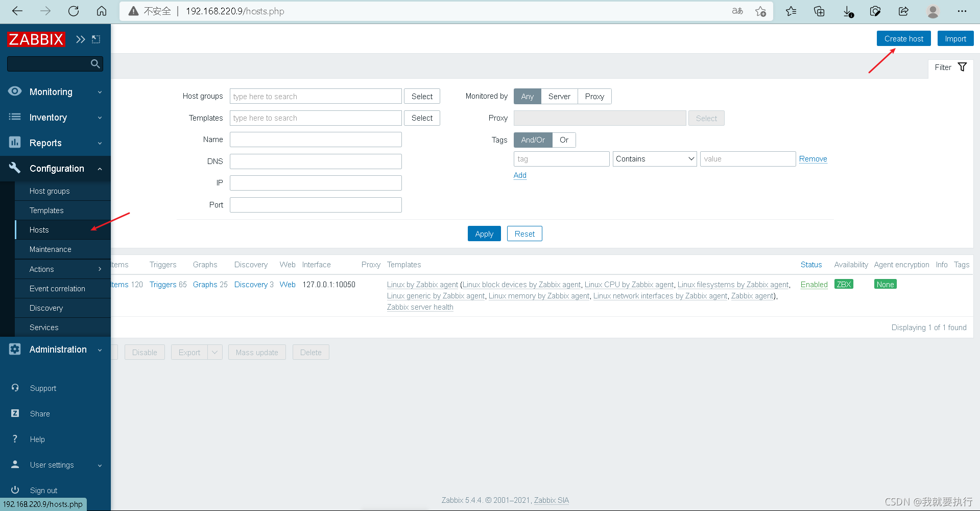Screen dimensions: 980x511
Task: Open browser downloads icon
Action: click(848, 11)
